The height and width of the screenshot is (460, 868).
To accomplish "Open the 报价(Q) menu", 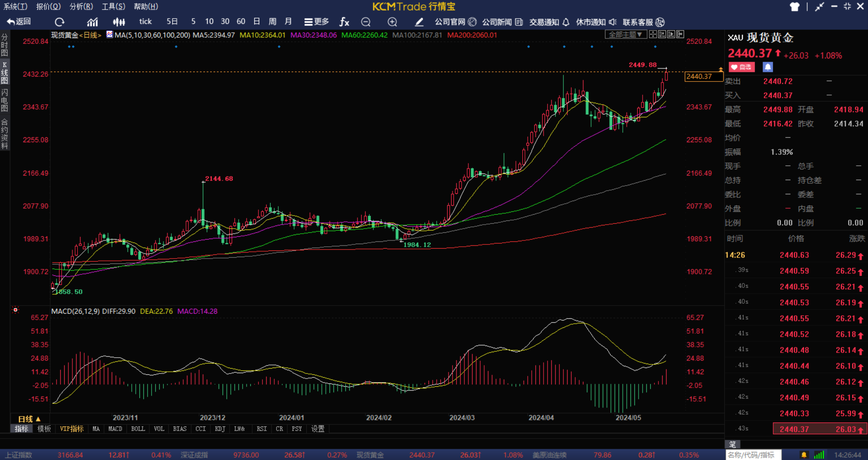I will tap(48, 6).
